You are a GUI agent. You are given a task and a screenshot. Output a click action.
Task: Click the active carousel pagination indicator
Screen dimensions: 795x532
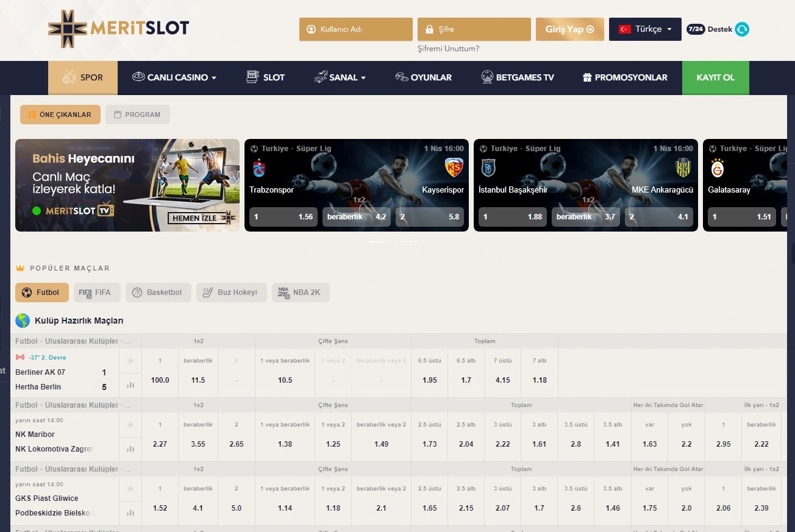click(376, 242)
